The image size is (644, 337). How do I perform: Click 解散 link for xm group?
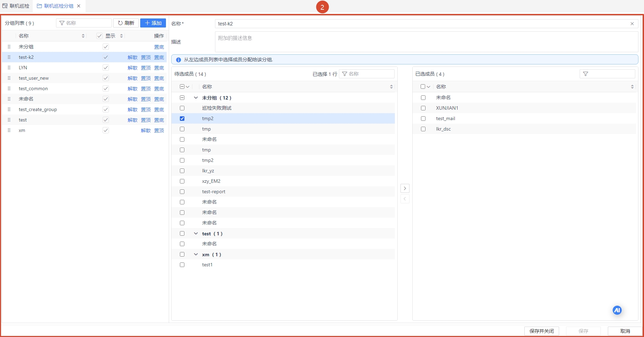coord(146,131)
